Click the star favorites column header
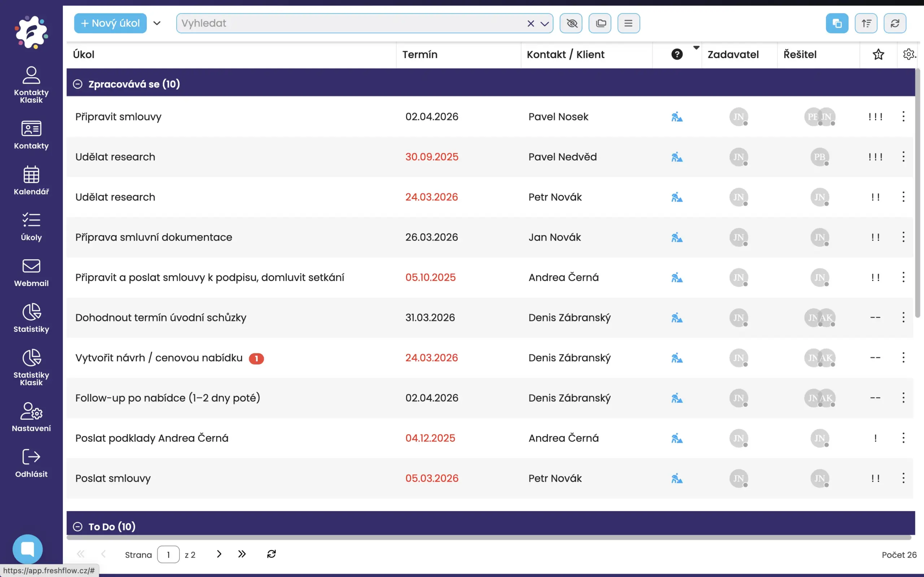 [x=878, y=54]
